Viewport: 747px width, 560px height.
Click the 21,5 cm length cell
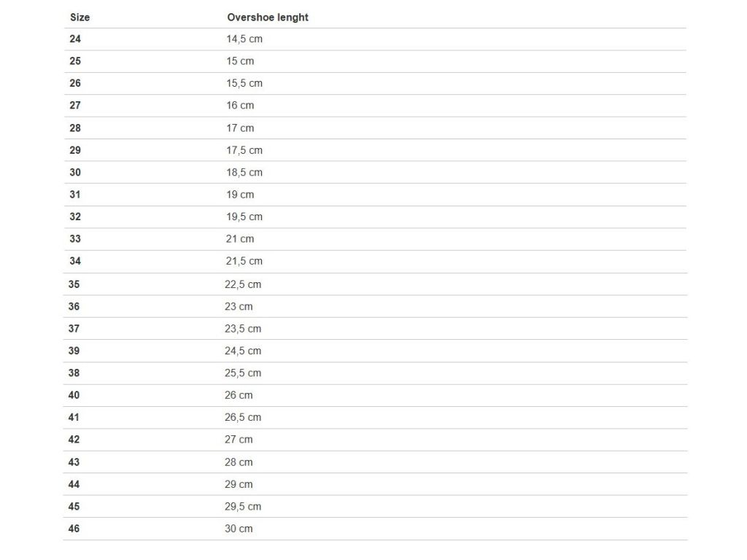point(244,261)
